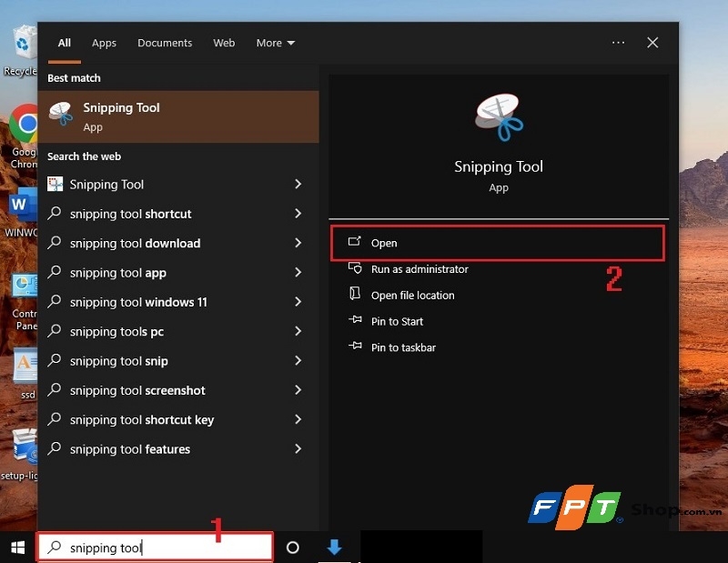The height and width of the screenshot is (563, 728).
Task: Open the More filter dropdown
Action: tap(275, 43)
